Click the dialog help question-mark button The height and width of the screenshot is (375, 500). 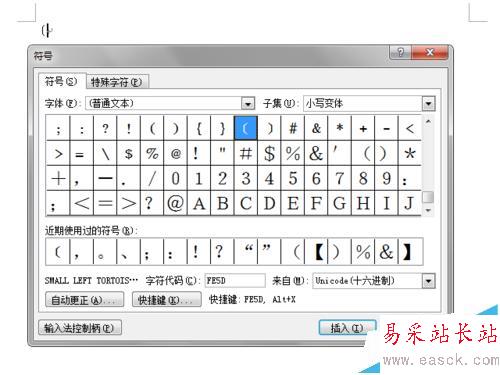[x=400, y=53]
